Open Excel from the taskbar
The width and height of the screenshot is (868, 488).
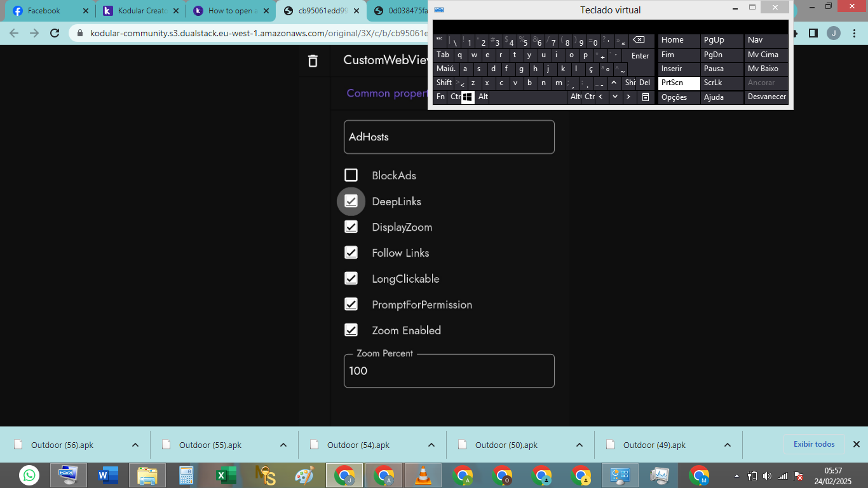coord(226,475)
